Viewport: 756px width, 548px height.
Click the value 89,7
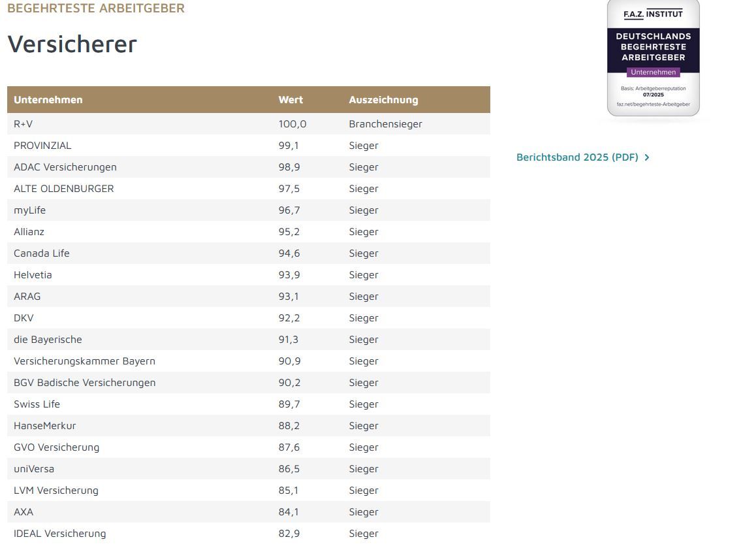[289, 404]
